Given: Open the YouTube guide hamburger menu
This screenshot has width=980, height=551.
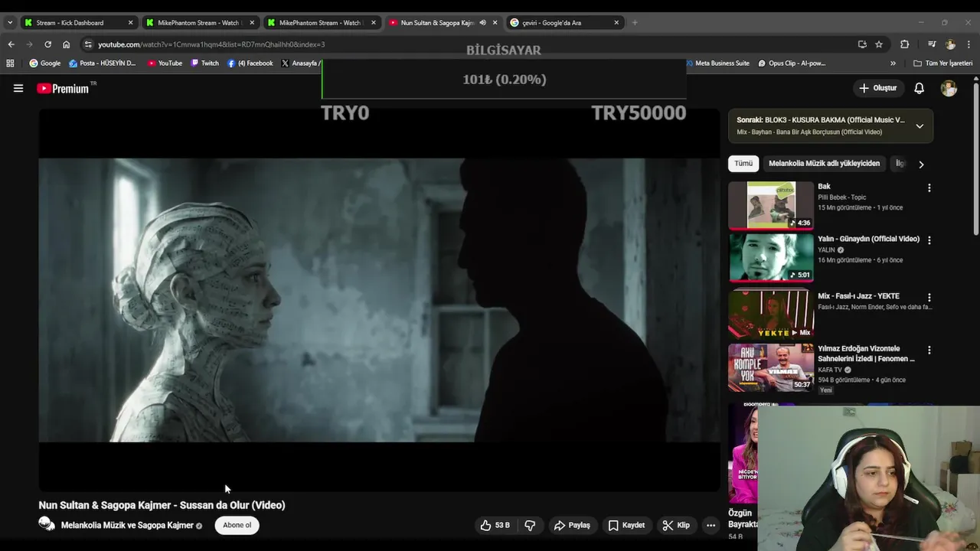Looking at the screenshot, I should (x=18, y=88).
